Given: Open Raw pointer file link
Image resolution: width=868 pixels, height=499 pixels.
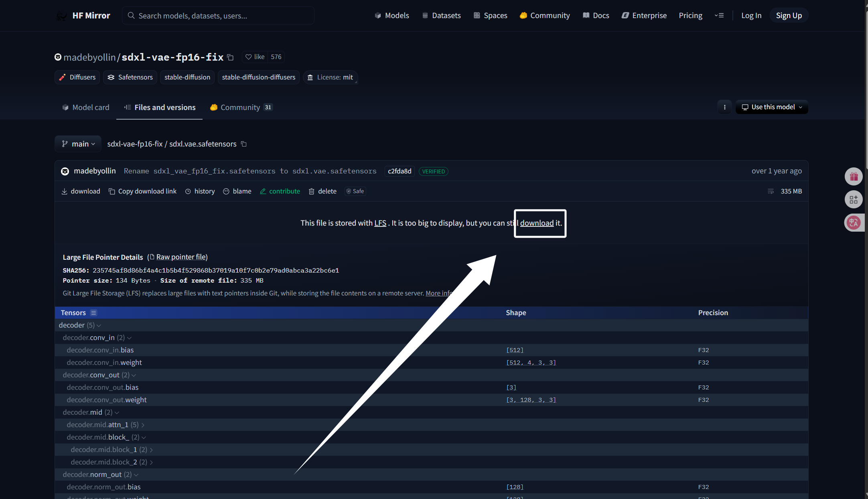Looking at the screenshot, I should [x=181, y=257].
